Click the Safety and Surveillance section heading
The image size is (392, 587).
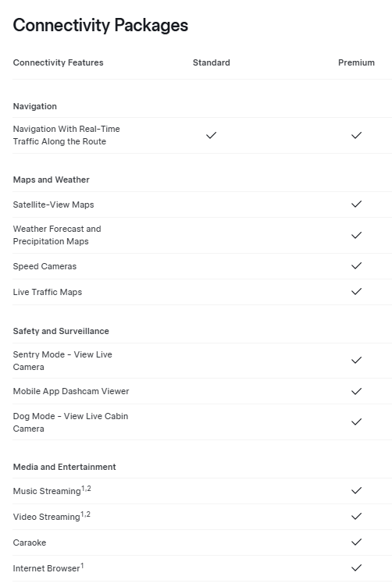[61, 331]
